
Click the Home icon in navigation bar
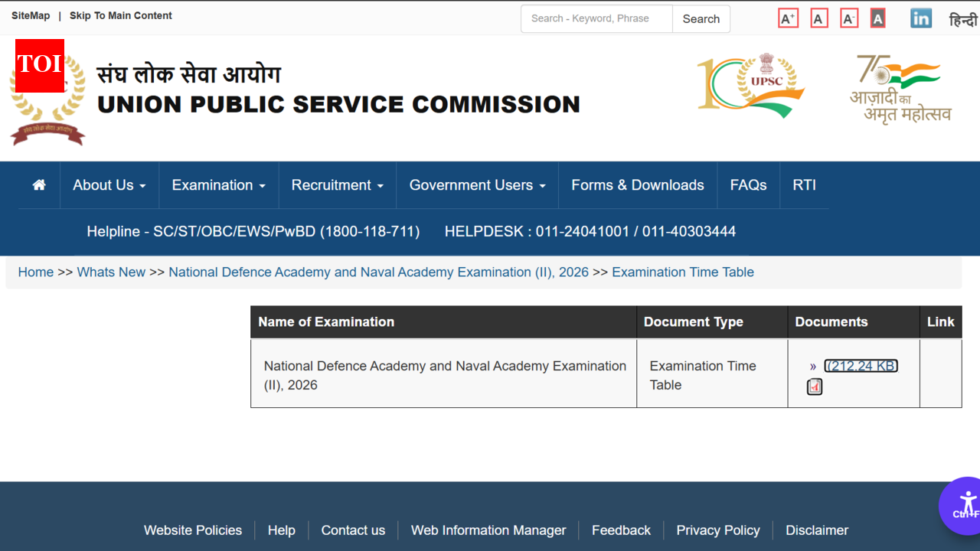[x=39, y=184]
